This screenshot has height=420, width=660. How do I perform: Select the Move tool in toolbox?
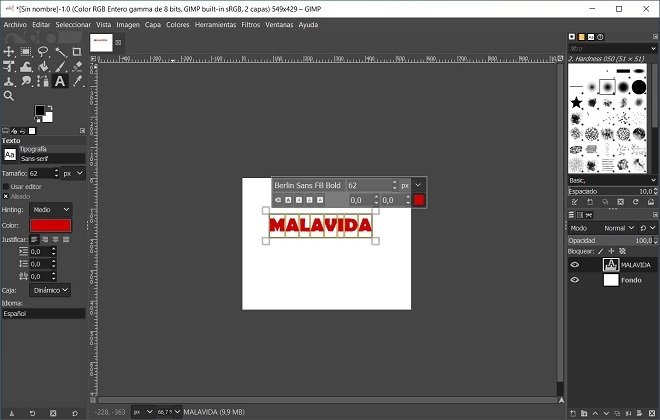click(8, 52)
